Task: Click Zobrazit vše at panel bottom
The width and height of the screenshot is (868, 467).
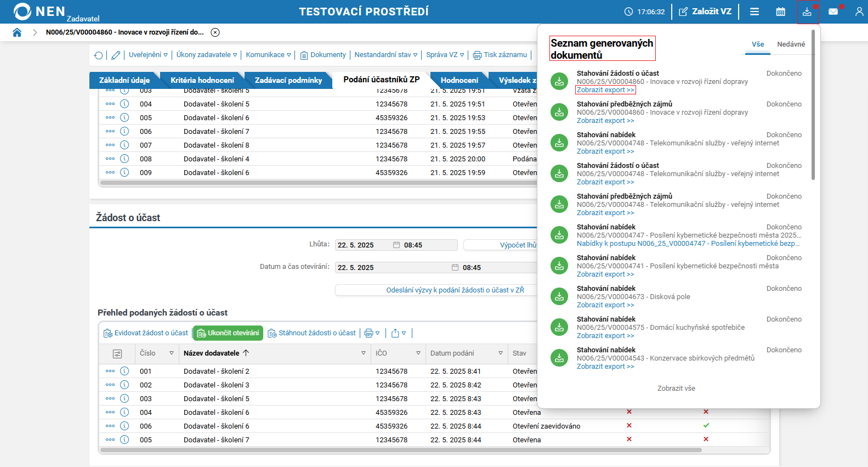Action: tap(676, 389)
